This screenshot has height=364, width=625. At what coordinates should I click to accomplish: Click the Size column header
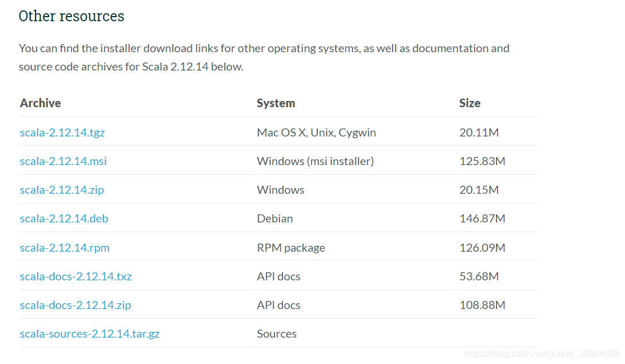(x=469, y=103)
